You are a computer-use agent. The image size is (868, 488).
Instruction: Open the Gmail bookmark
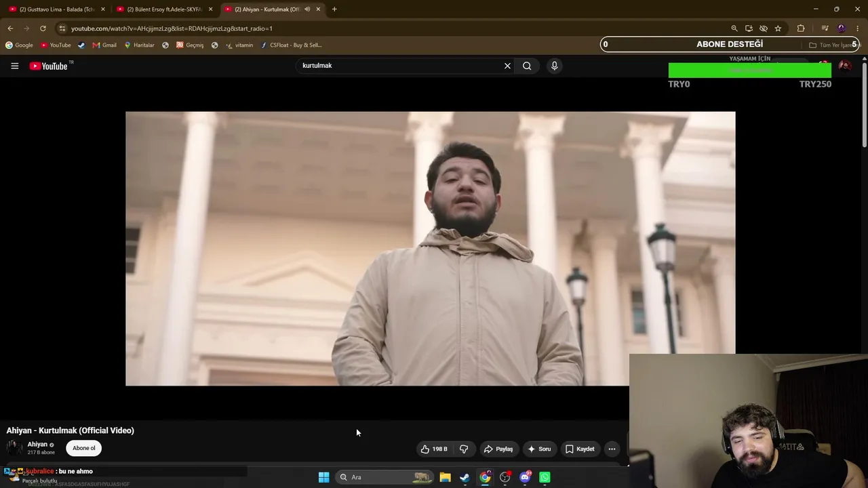104,45
